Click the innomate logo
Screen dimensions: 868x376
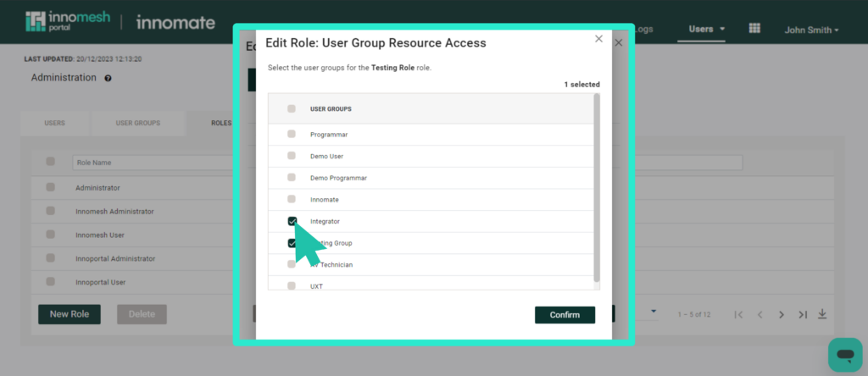click(175, 23)
